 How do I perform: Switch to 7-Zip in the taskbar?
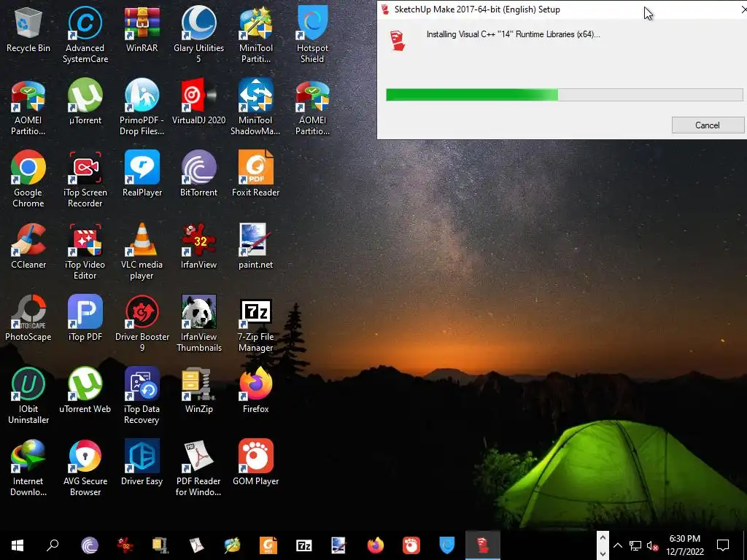(x=304, y=545)
